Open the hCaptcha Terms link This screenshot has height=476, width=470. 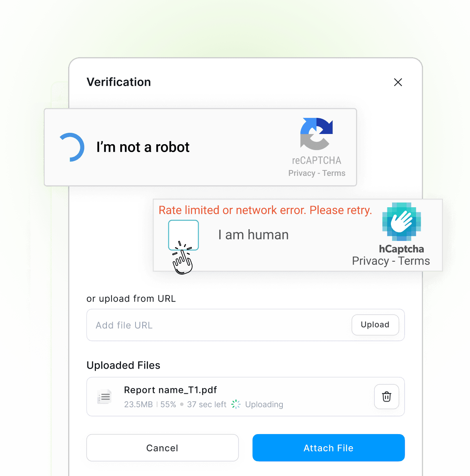point(414,261)
